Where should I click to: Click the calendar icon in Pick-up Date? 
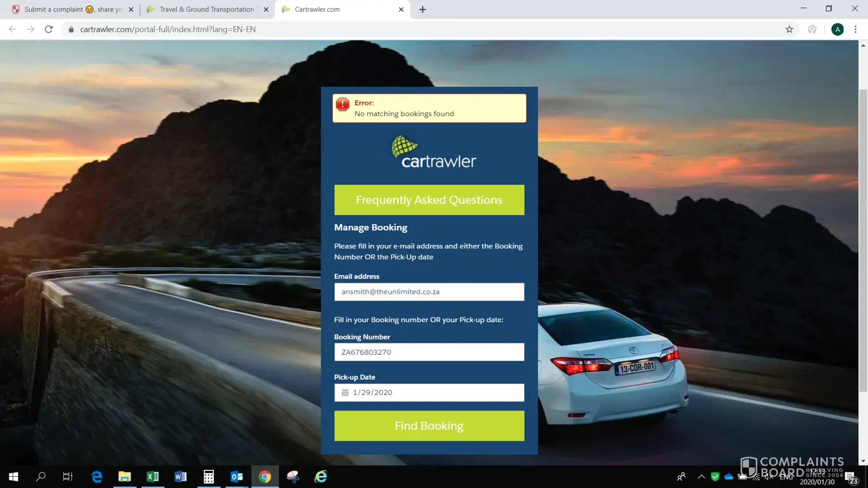345,392
